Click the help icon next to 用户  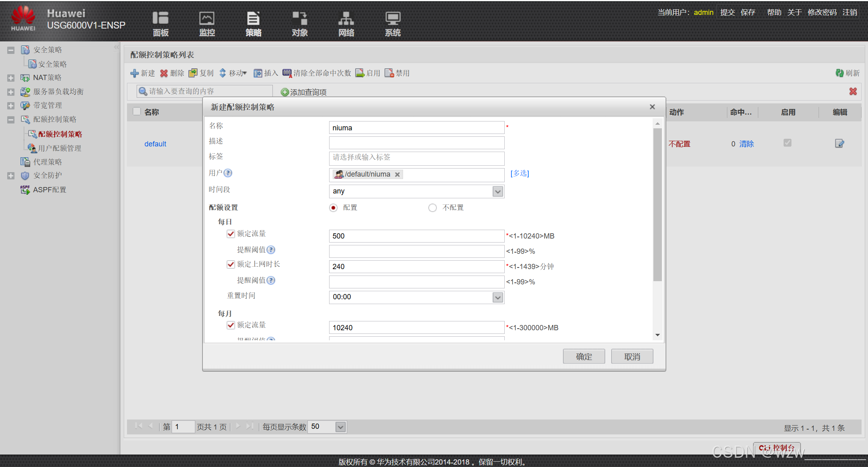228,173
